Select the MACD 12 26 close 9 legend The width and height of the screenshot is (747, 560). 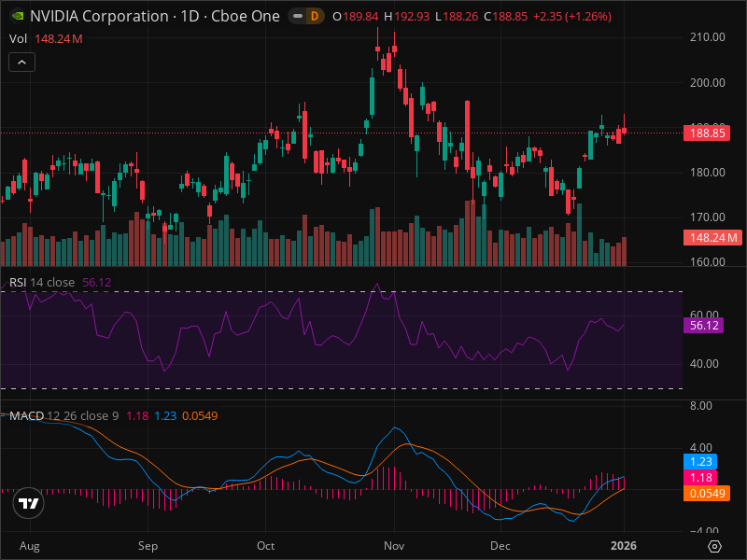click(x=63, y=415)
